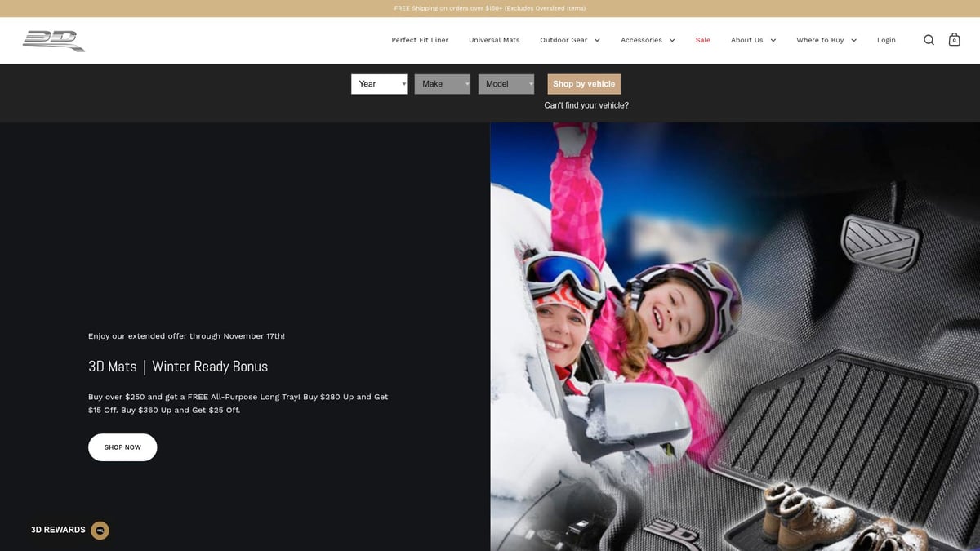Expand the About Us chevron

click(x=773, y=40)
